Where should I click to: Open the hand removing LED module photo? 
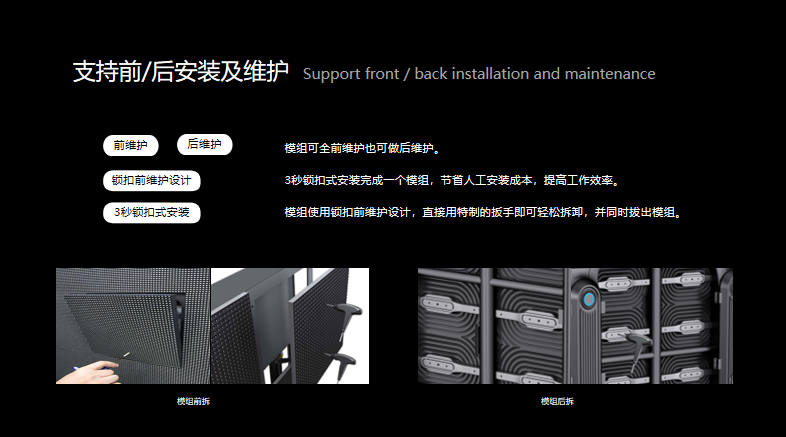click(133, 326)
